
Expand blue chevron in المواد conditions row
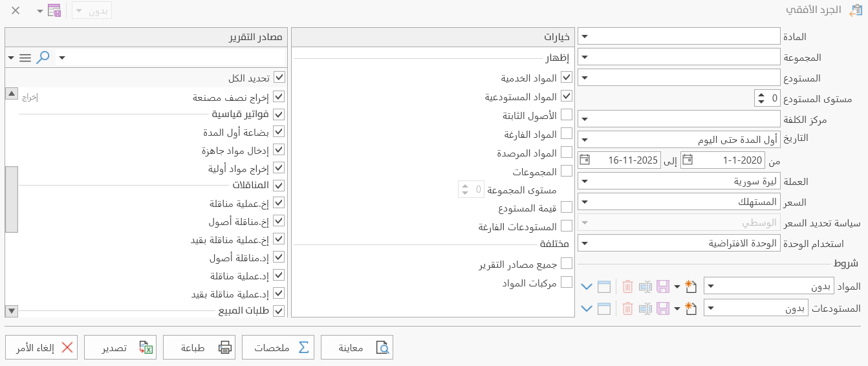[587, 286]
